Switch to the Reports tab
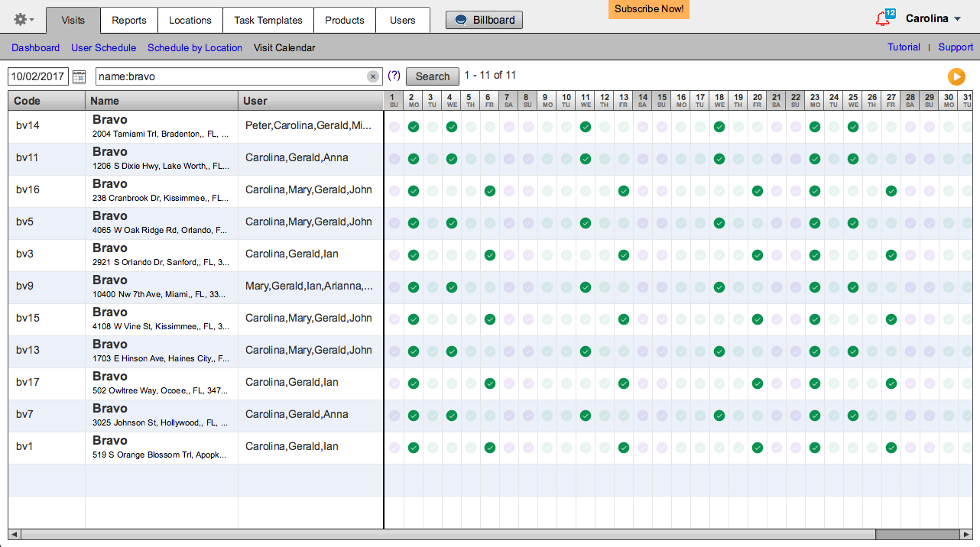Image resolution: width=980 pixels, height=547 pixels. click(x=128, y=20)
